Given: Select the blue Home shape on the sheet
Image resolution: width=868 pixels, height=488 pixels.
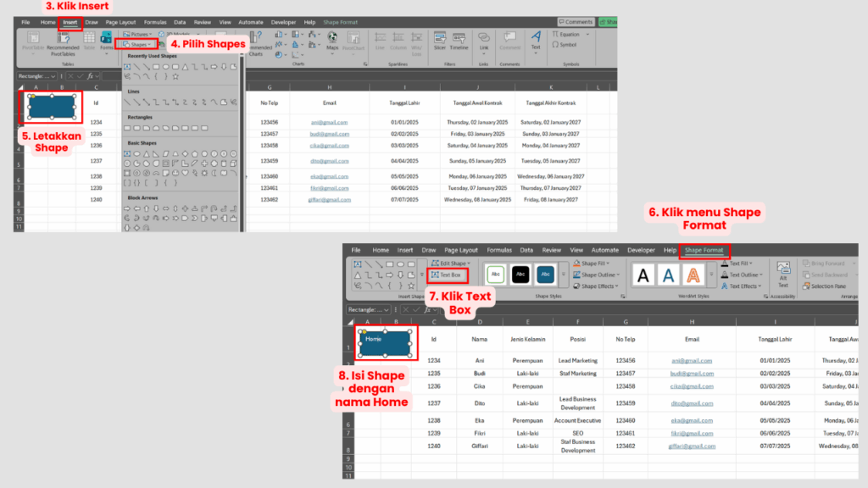Looking at the screenshot, I should tap(386, 341).
